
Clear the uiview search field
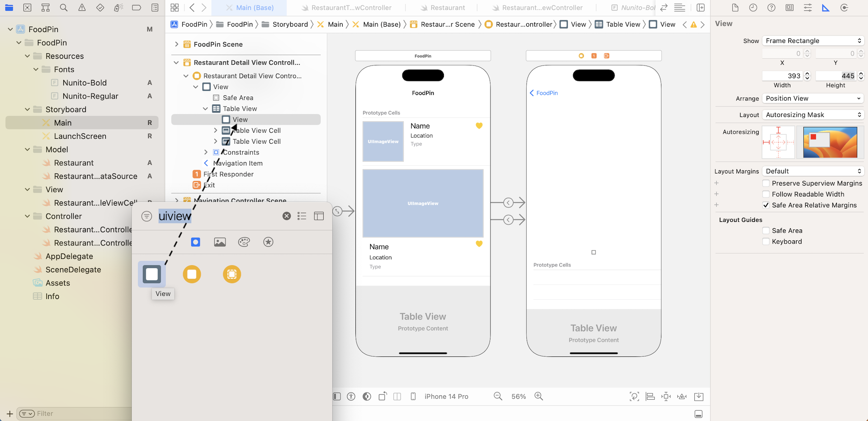click(287, 216)
